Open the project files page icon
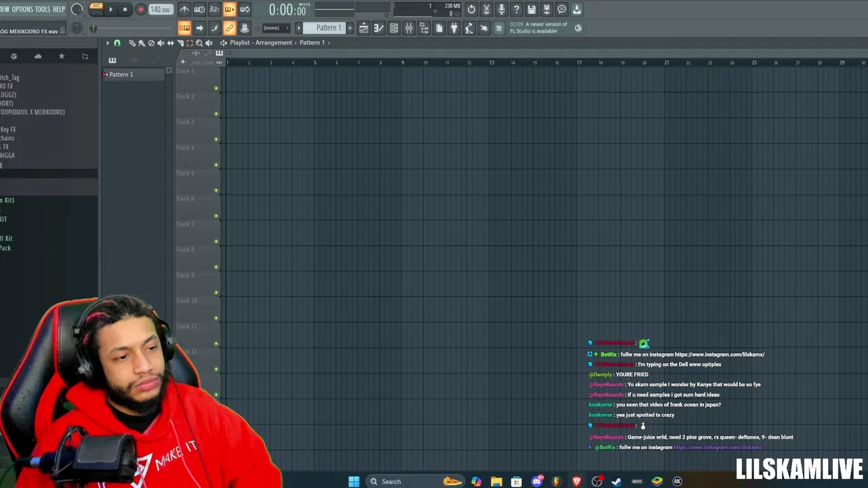The height and width of the screenshot is (488, 868). [x=439, y=28]
